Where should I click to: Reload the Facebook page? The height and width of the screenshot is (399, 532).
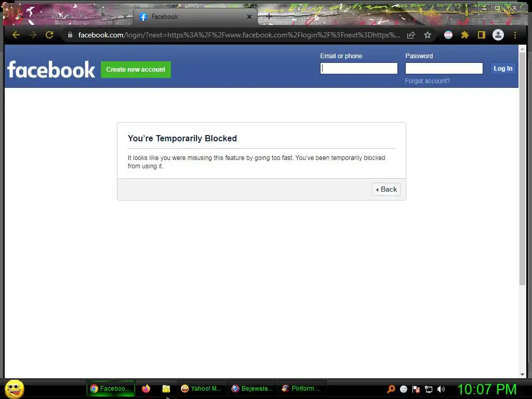[x=49, y=35]
